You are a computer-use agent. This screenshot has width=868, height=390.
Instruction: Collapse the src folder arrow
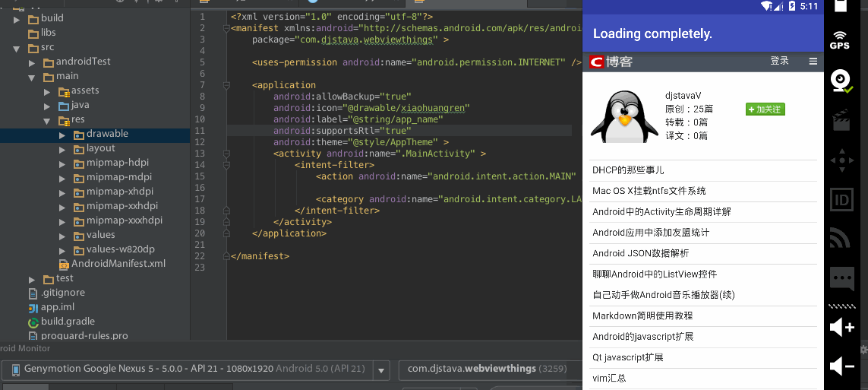coord(17,48)
